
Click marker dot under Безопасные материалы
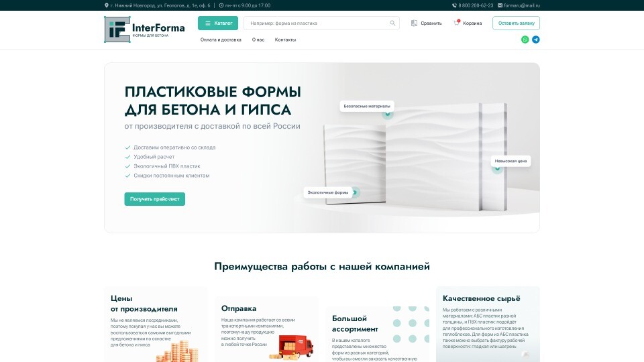[387, 114]
